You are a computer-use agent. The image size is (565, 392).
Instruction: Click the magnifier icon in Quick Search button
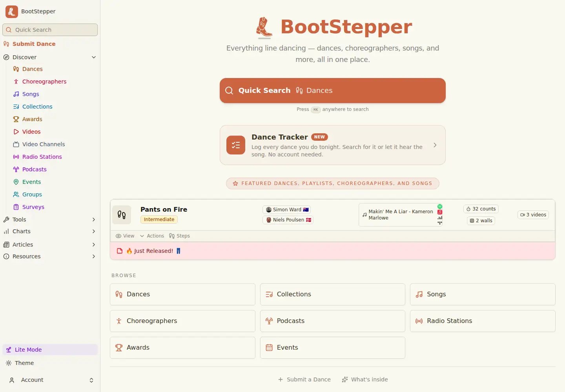click(229, 91)
